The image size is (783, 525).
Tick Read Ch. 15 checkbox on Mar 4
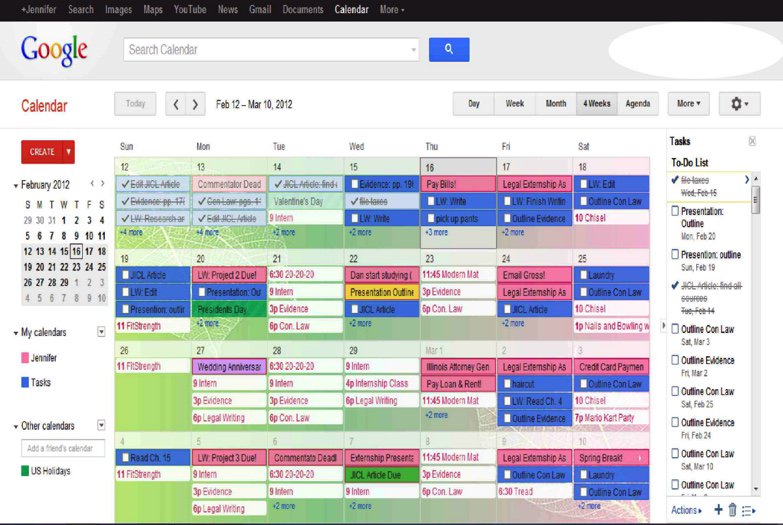click(x=125, y=458)
